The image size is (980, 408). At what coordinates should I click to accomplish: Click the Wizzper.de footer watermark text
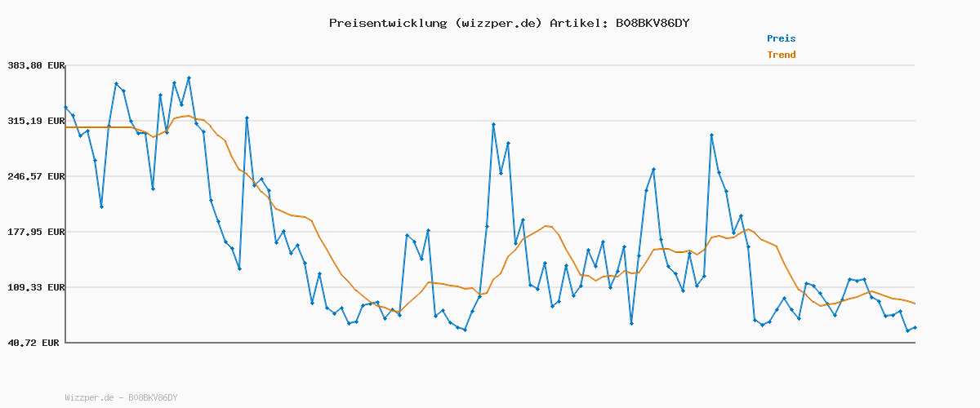121,397
